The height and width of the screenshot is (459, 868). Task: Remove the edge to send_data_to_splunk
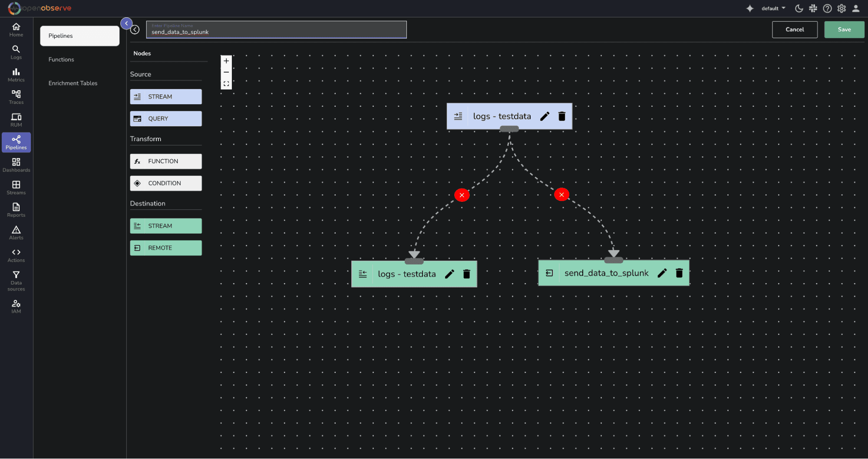(561, 195)
